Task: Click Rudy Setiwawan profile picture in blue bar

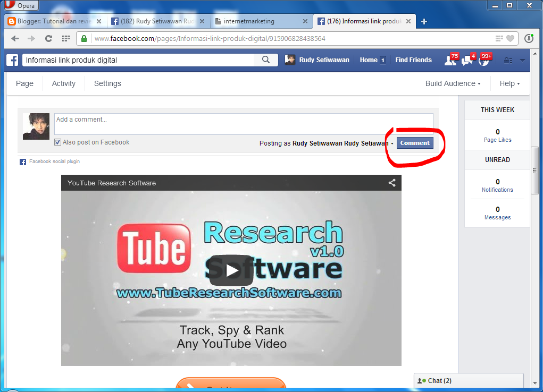Action: pos(290,60)
